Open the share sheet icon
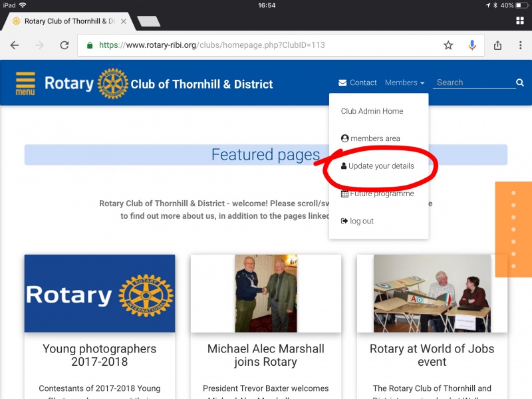The width and height of the screenshot is (532, 399). pos(497,45)
